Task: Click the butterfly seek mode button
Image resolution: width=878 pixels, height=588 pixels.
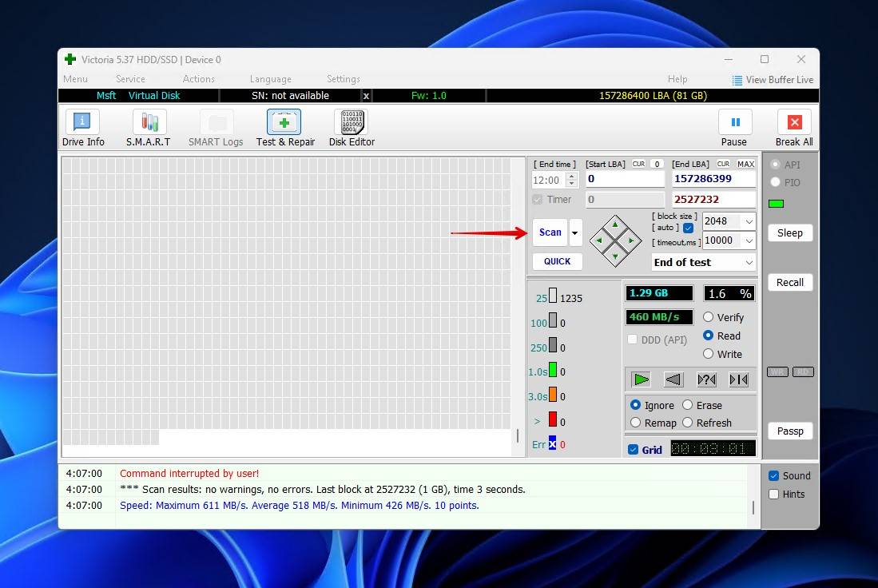Action: tap(738, 379)
